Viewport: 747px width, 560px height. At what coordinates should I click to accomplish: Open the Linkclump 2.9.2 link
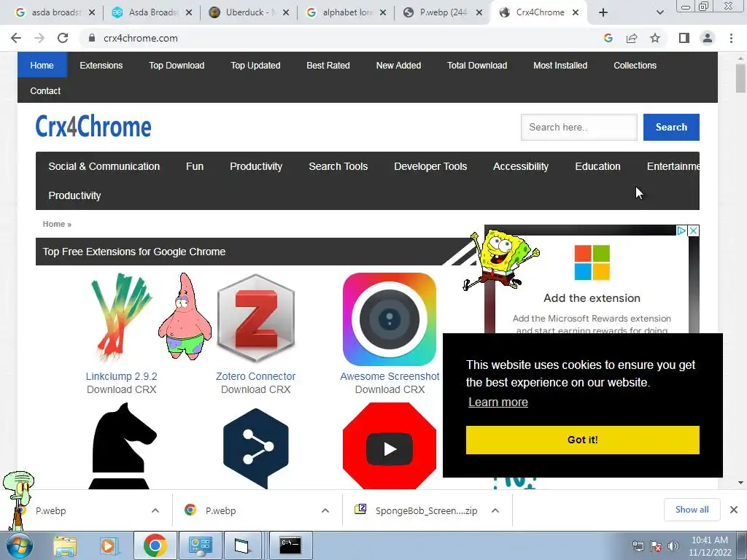pos(122,376)
